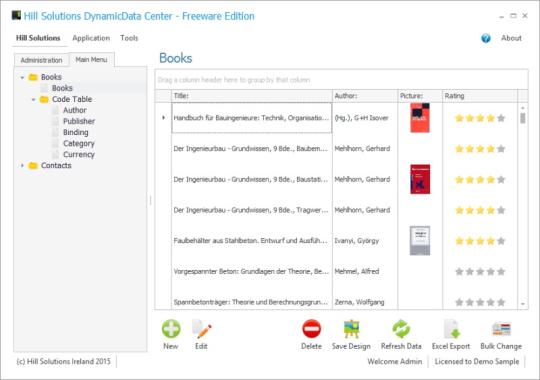This screenshot has width=540, height=380.
Task: Sort by the Rating column header
Action: coord(480,96)
